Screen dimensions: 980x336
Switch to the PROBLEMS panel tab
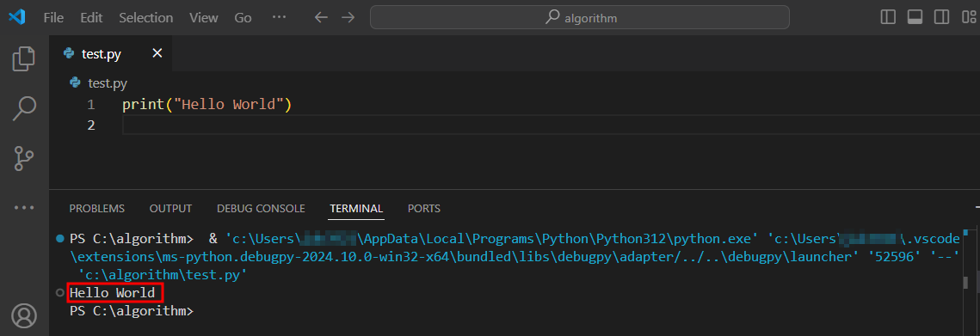97,209
